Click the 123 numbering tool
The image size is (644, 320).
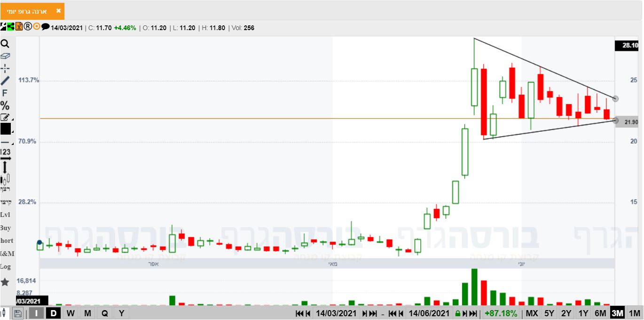(5, 152)
